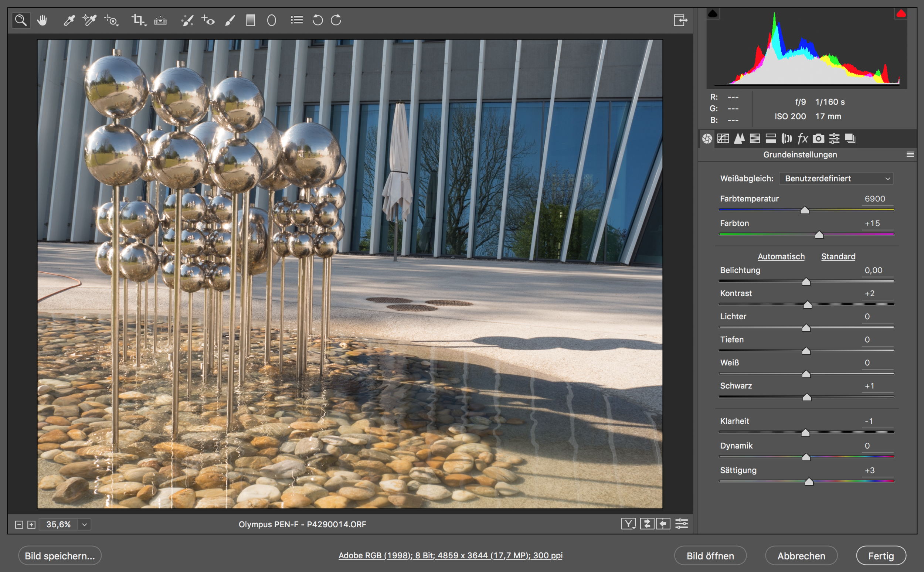Click the Automatisch link
Image resolution: width=924 pixels, height=572 pixels.
(x=781, y=256)
